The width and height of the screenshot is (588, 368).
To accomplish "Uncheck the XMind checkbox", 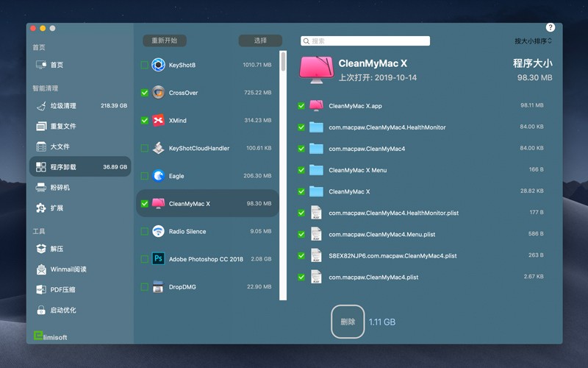I will (x=144, y=120).
